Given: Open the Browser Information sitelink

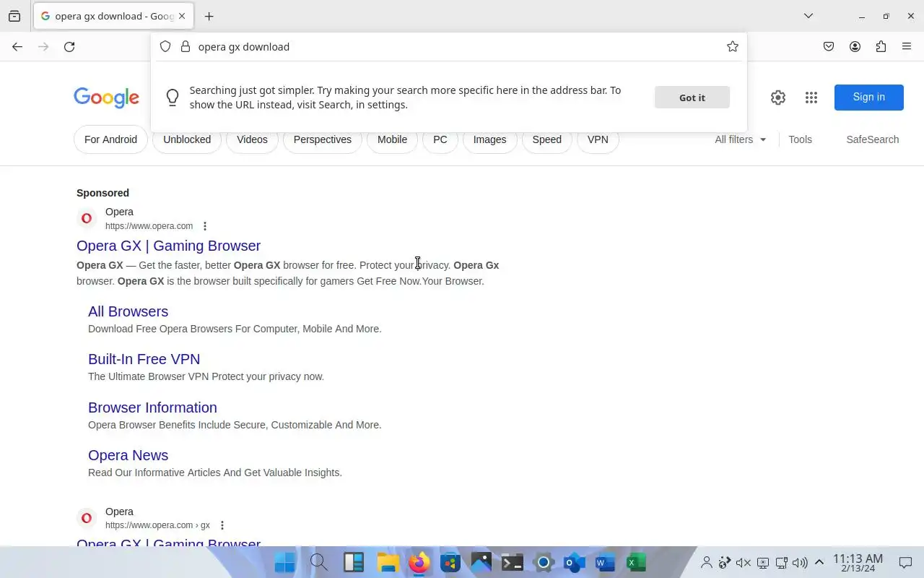Looking at the screenshot, I should pos(152,407).
